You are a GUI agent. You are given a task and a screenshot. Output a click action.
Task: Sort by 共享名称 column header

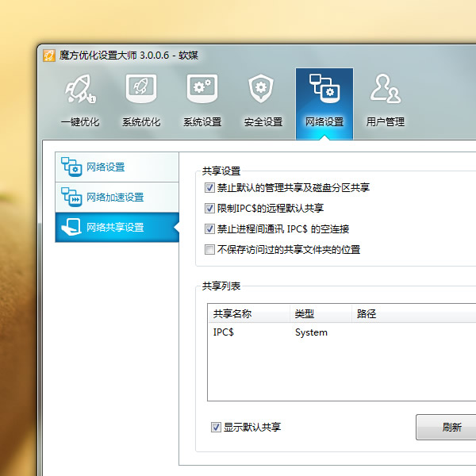(x=249, y=313)
